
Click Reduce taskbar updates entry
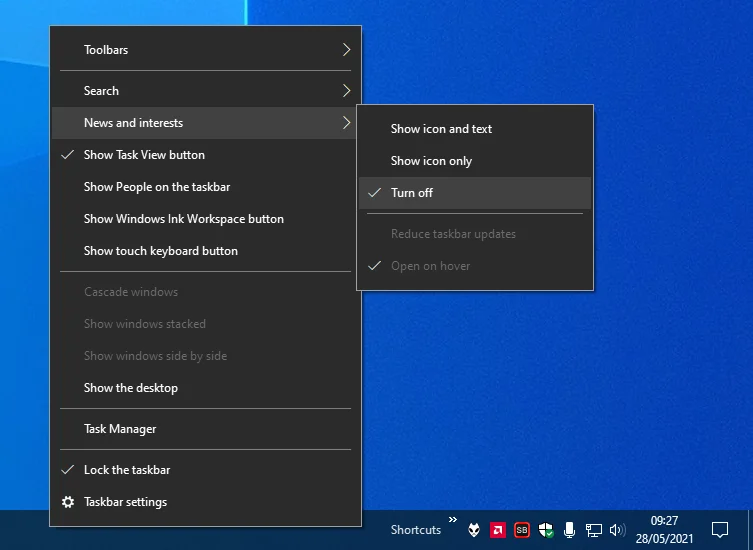475,234
